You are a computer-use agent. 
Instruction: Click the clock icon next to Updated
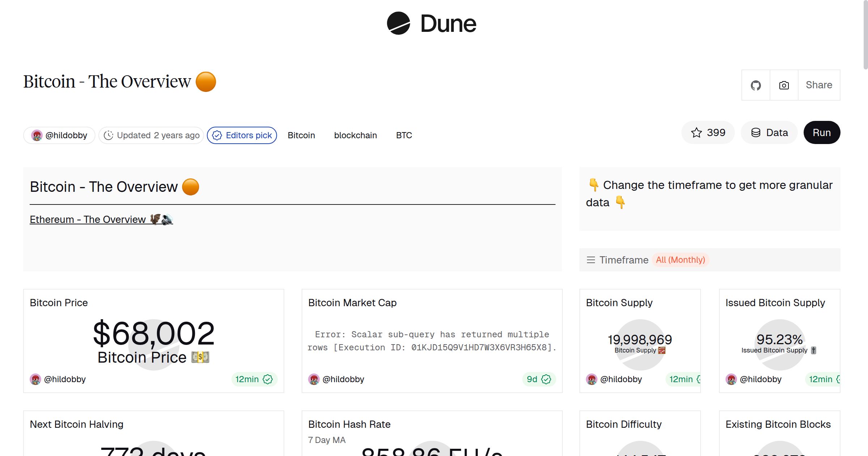(x=109, y=135)
